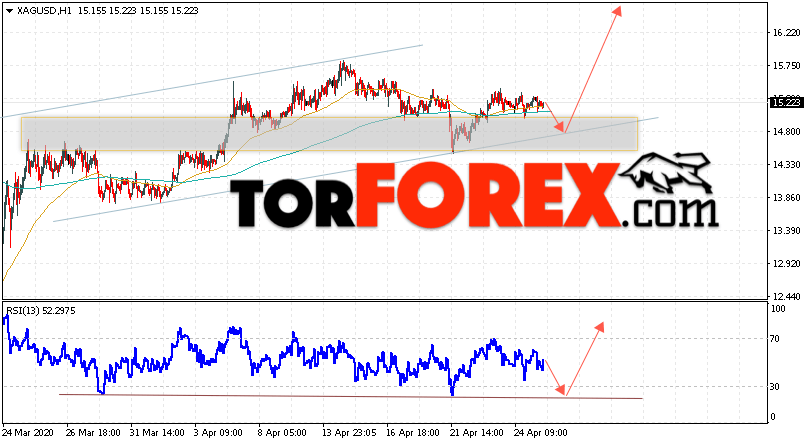Click the 21 Apr 14:00 time label
Image resolution: width=808 pixels, height=444 pixels.
[476, 433]
